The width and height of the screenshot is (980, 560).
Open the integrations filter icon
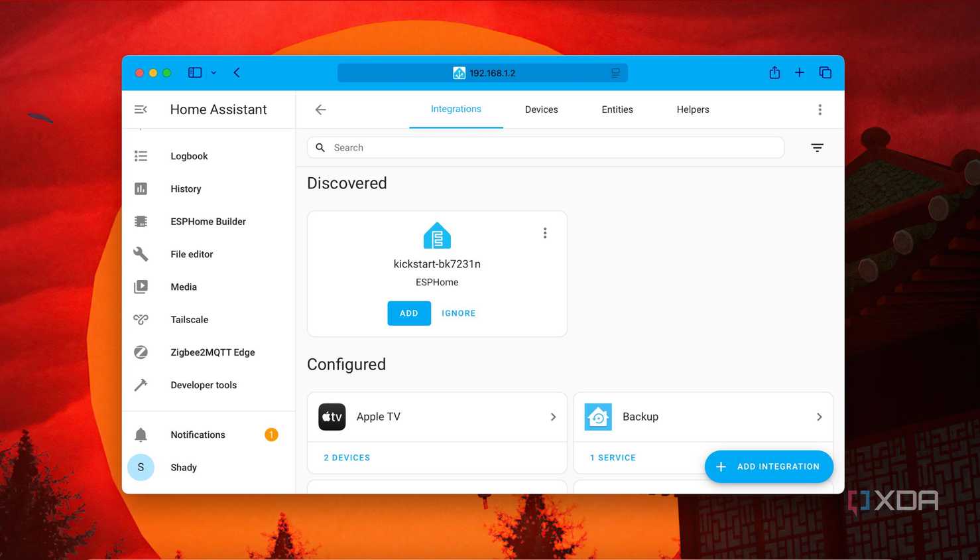[x=817, y=147]
